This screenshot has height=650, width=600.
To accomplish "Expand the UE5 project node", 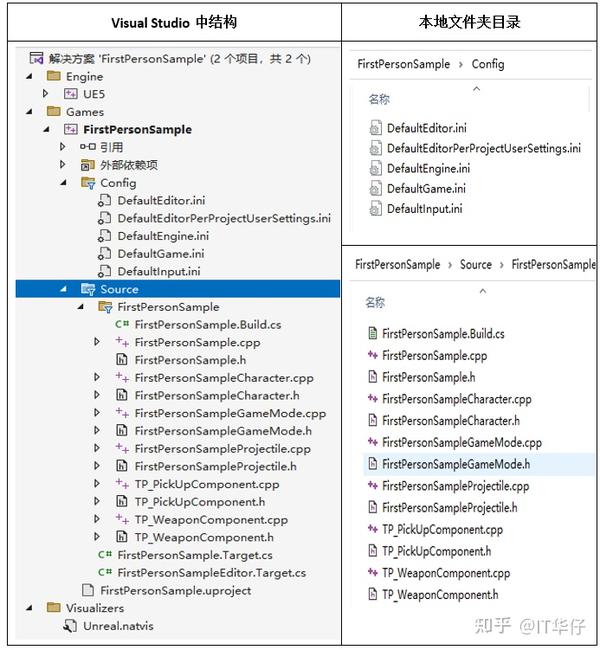I will tap(45, 94).
